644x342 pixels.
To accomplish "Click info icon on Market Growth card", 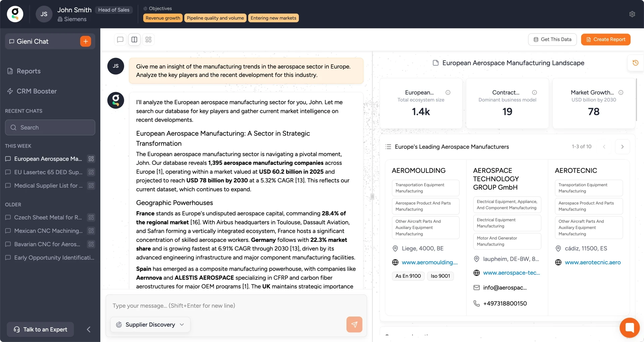I will pos(621,92).
